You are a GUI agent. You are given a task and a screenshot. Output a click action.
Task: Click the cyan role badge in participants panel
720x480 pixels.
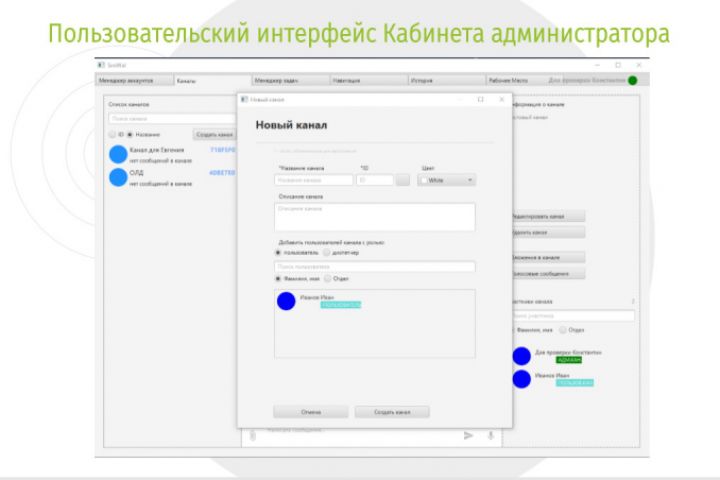(x=574, y=383)
